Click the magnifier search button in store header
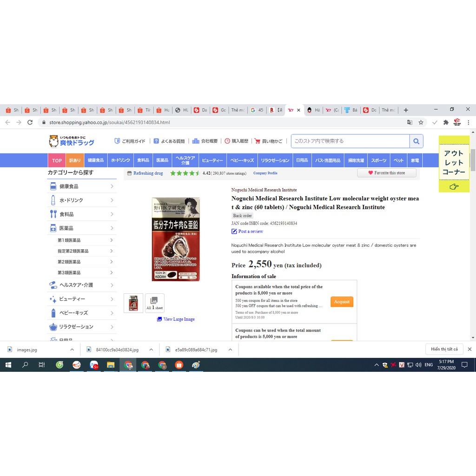 pos(416,141)
